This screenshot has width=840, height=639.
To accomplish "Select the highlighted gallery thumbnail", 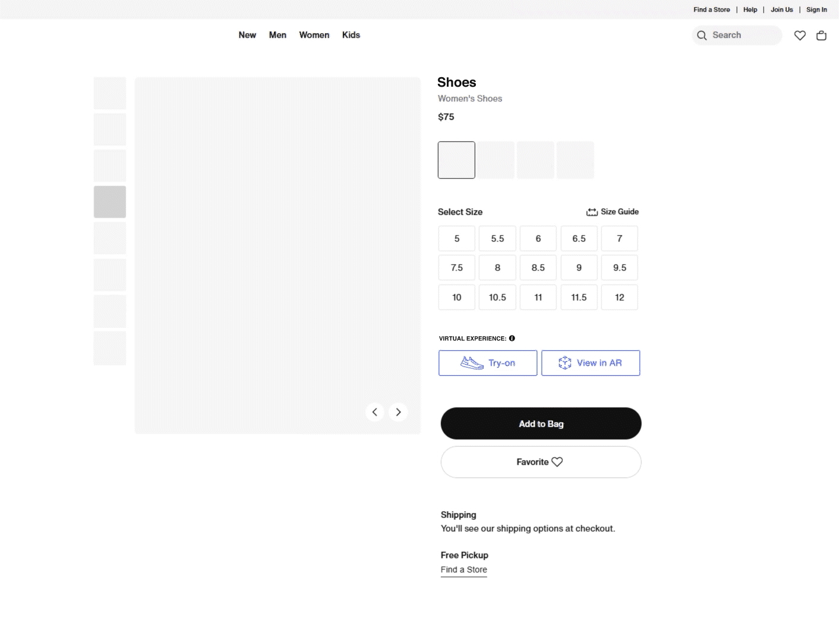I will (109, 202).
